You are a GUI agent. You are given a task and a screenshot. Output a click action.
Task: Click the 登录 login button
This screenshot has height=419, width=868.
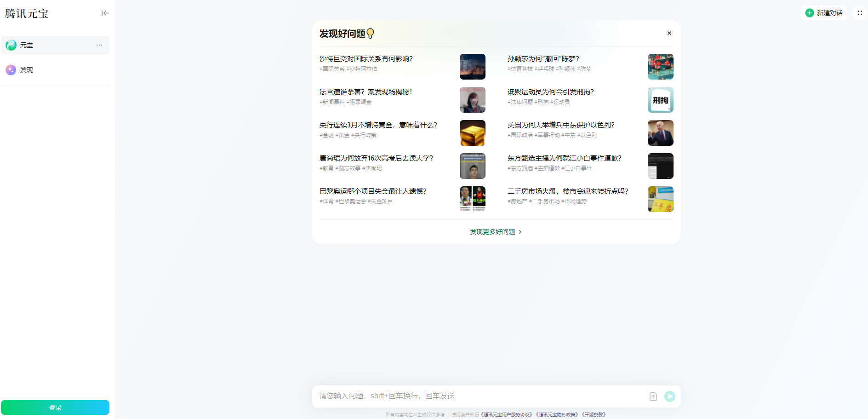(x=55, y=408)
